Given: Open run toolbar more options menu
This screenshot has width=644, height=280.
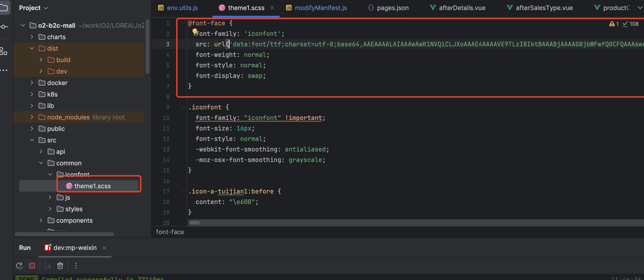Looking at the screenshot, I should tap(76, 265).
